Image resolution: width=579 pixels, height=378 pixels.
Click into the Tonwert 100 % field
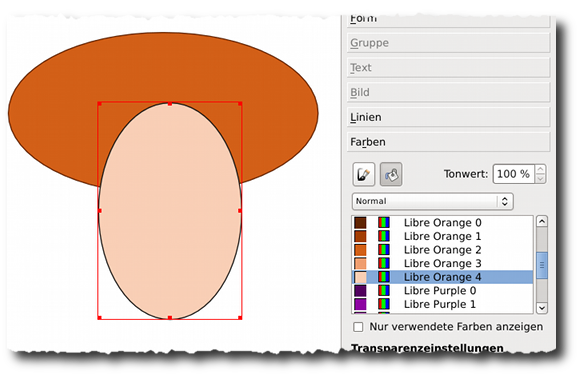(x=513, y=174)
